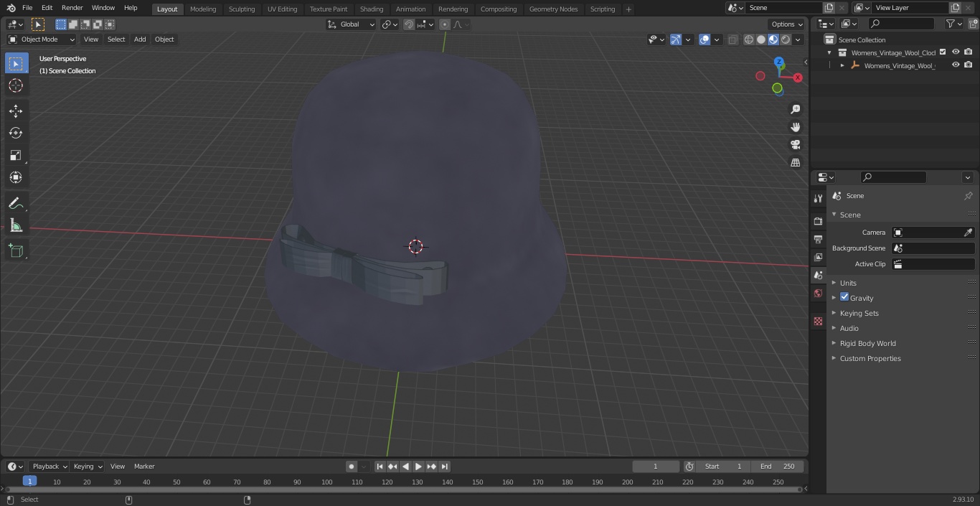
Task: Expand the Units panel
Action: click(847, 283)
